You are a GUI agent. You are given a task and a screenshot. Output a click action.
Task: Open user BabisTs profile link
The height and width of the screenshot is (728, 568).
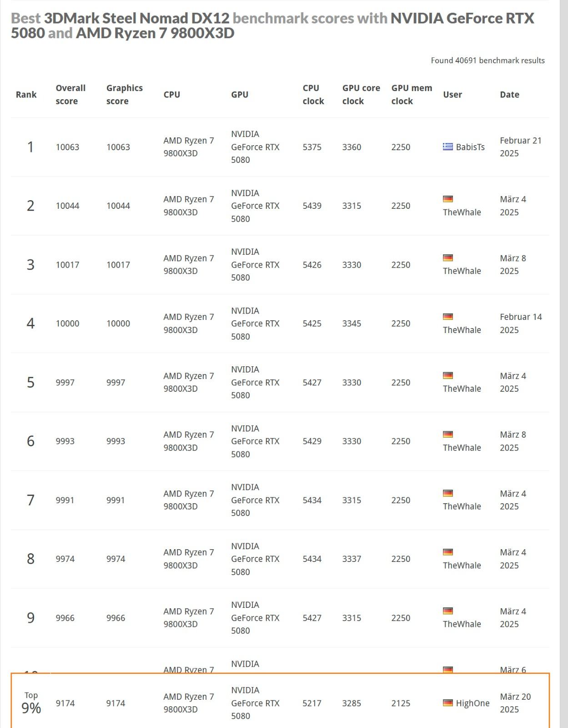tap(470, 147)
